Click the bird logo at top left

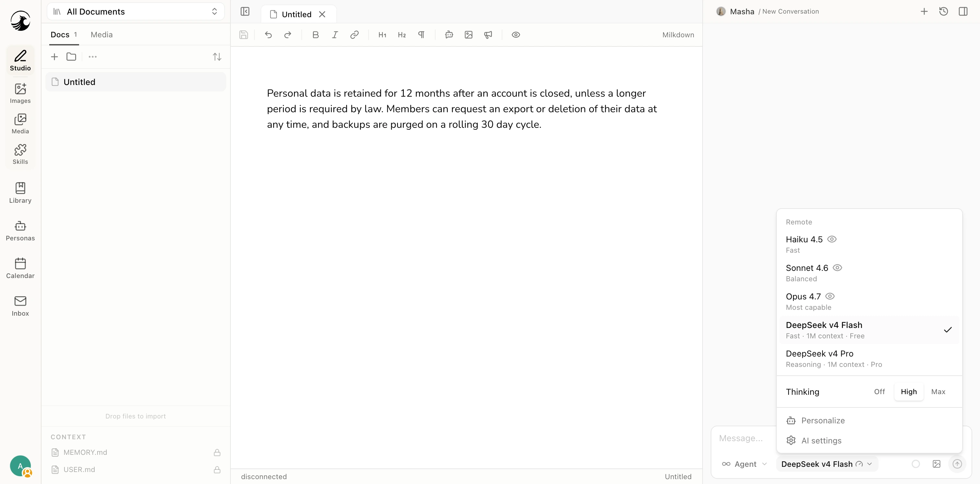(20, 20)
